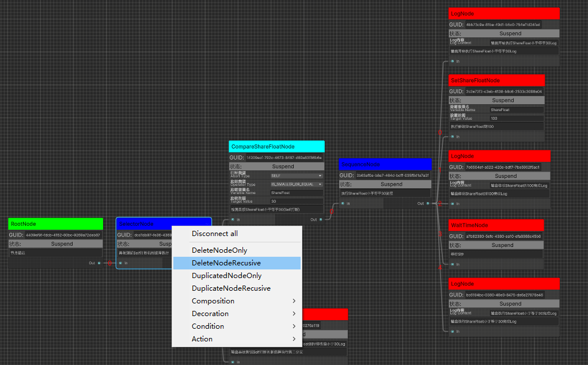
Task: Select the green RootNode title bar
Action: click(x=56, y=224)
